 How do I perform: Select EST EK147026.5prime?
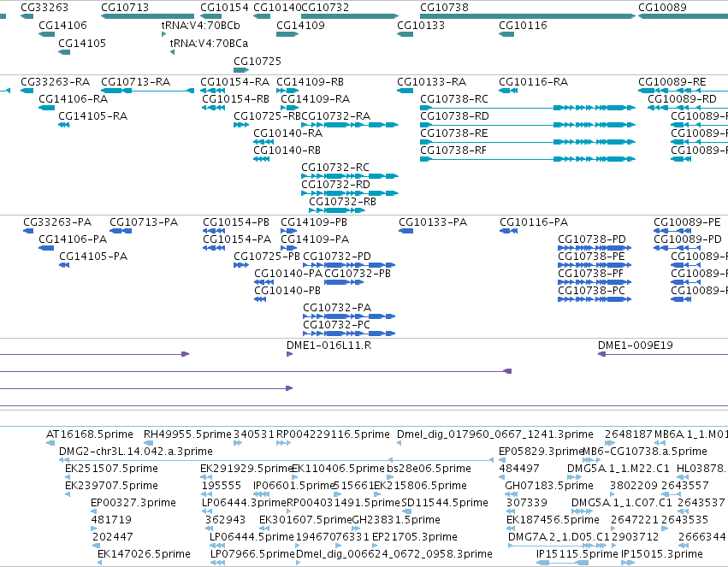tap(144, 554)
